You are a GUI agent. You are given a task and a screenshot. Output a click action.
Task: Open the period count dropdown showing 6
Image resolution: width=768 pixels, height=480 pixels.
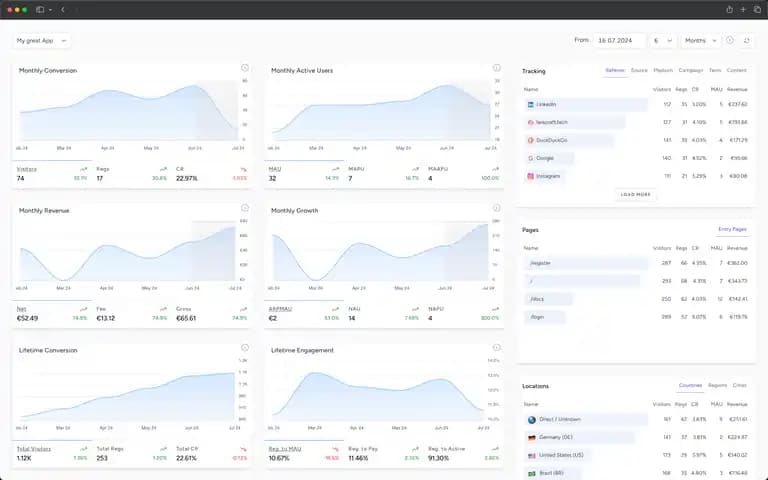pyautogui.click(x=663, y=41)
